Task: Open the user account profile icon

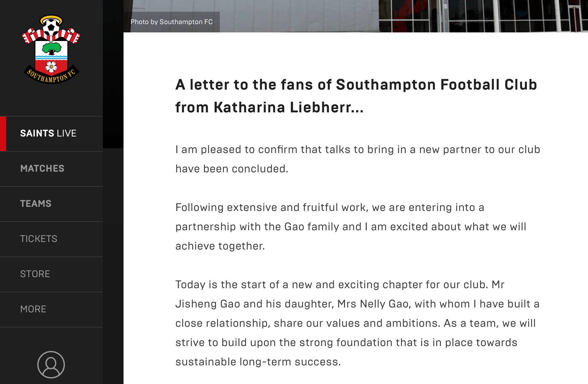Action: [x=51, y=364]
